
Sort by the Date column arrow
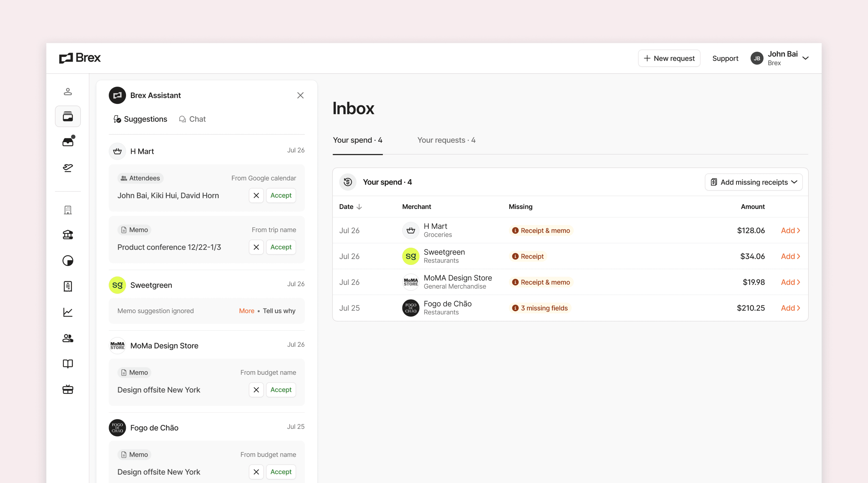(359, 207)
